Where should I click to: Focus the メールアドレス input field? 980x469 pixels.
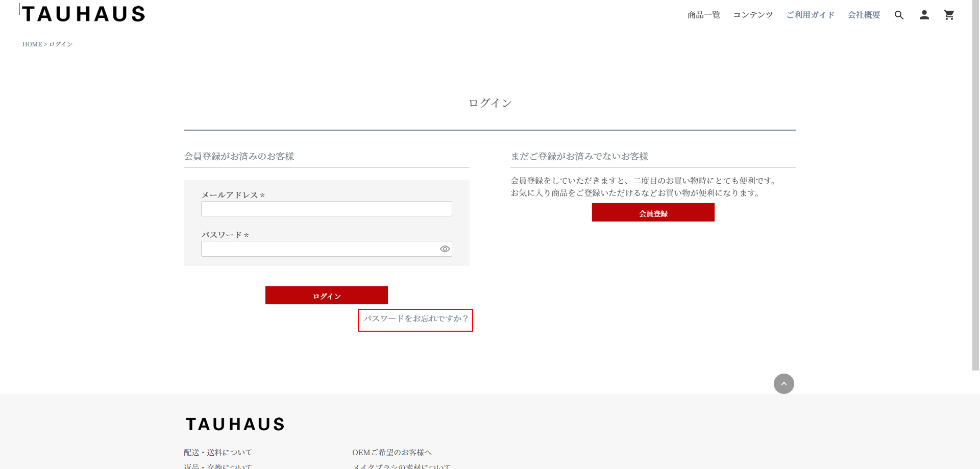point(326,209)
